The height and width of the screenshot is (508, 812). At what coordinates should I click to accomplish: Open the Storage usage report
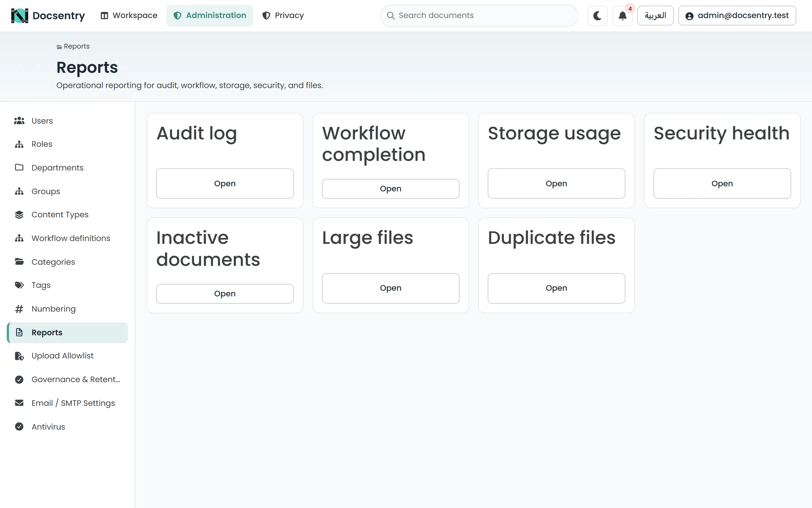pyautogui.click(x=556, y=183)
